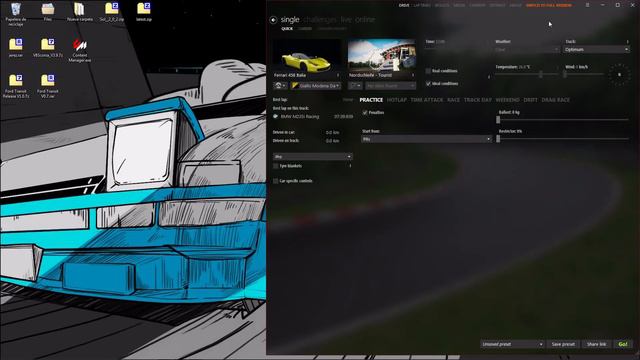Switch to the challenges section tab
This screenshot has width=640, height=360.
pyautogui.click(x=320, y=20)
